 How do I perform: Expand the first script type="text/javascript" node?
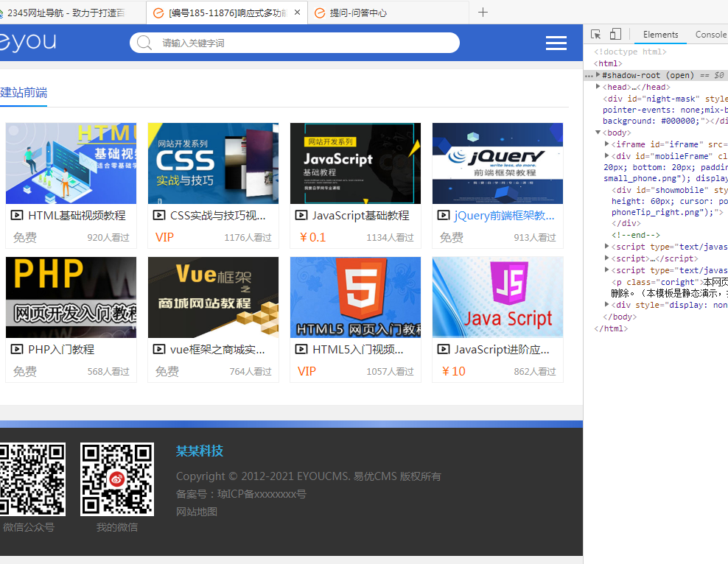(x=607, y=246)
